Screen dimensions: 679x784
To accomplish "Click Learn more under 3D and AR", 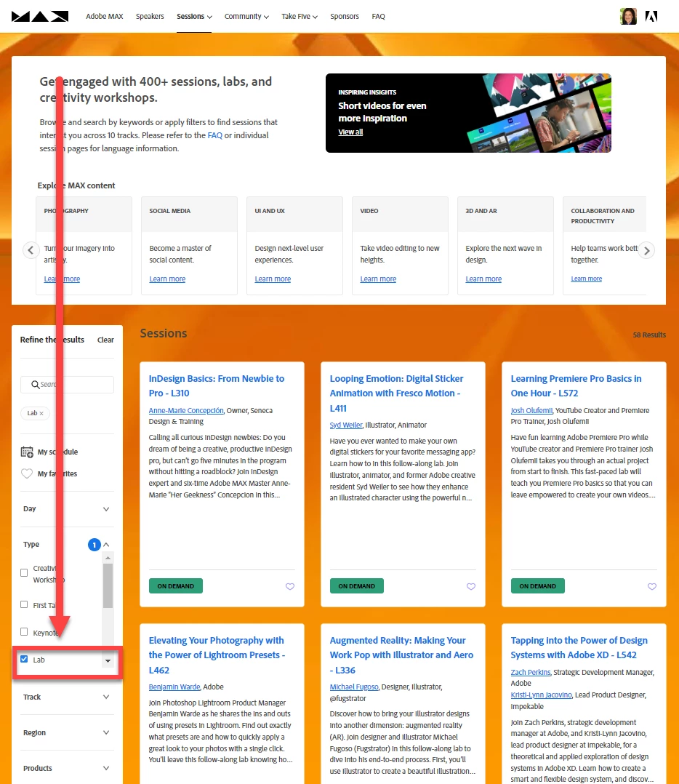I will 483,279.
